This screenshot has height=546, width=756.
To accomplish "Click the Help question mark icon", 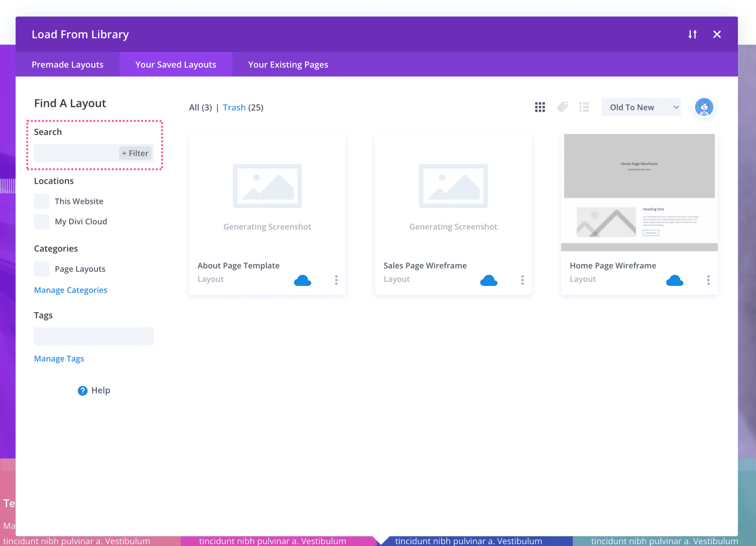I will (82, 390).
